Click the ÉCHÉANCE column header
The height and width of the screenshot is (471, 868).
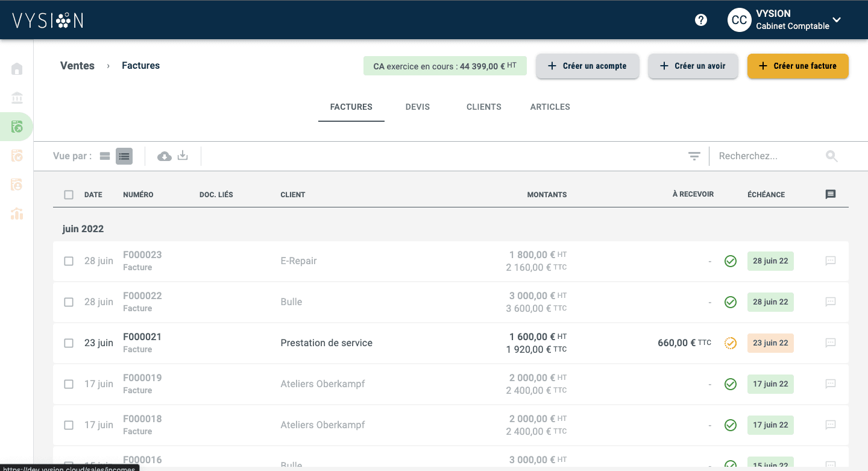pos(766,195)
